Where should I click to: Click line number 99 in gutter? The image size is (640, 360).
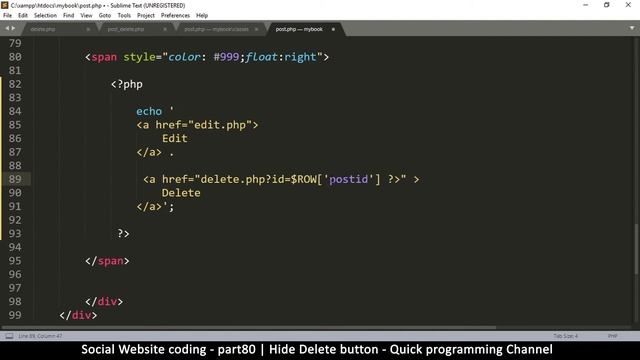tap(15, 315)
